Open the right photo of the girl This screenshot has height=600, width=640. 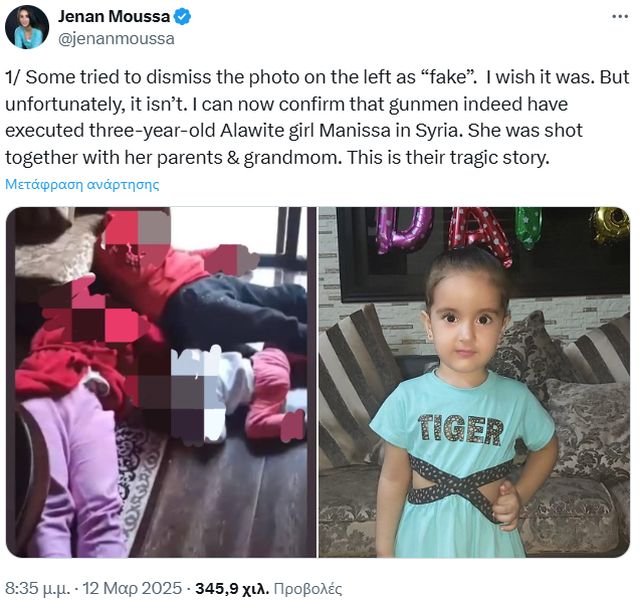[474, 382]
